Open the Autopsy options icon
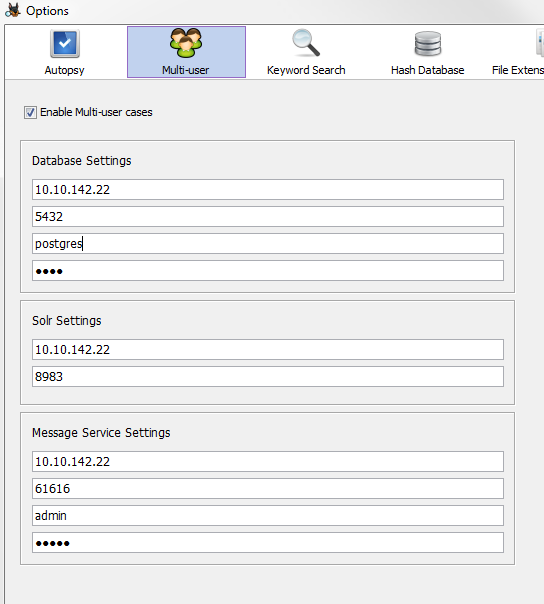Image resolution: width=544 pixels, height=604 pixels. coord(65,44)
